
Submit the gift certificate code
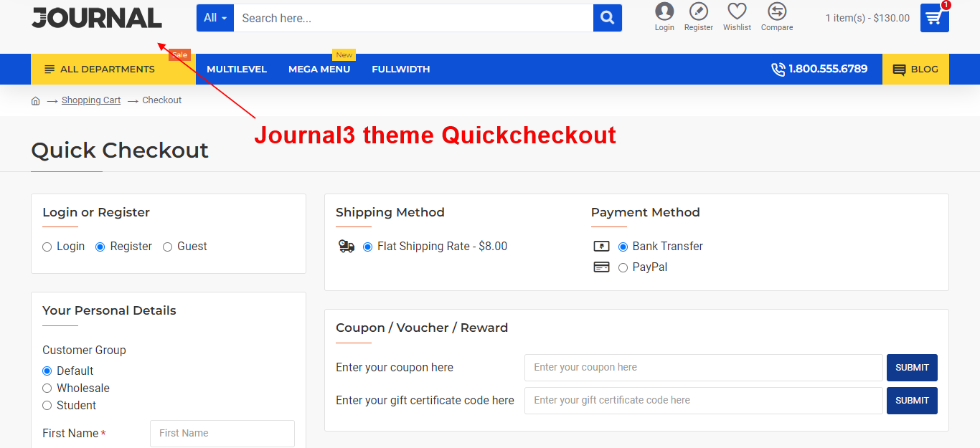(x=912, y=401)
